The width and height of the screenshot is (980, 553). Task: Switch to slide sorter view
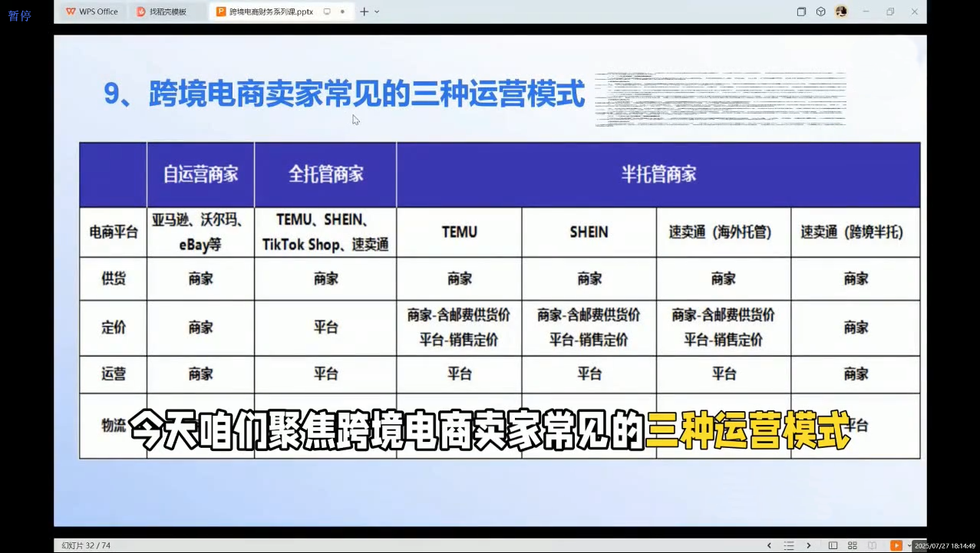coord(852,545)
